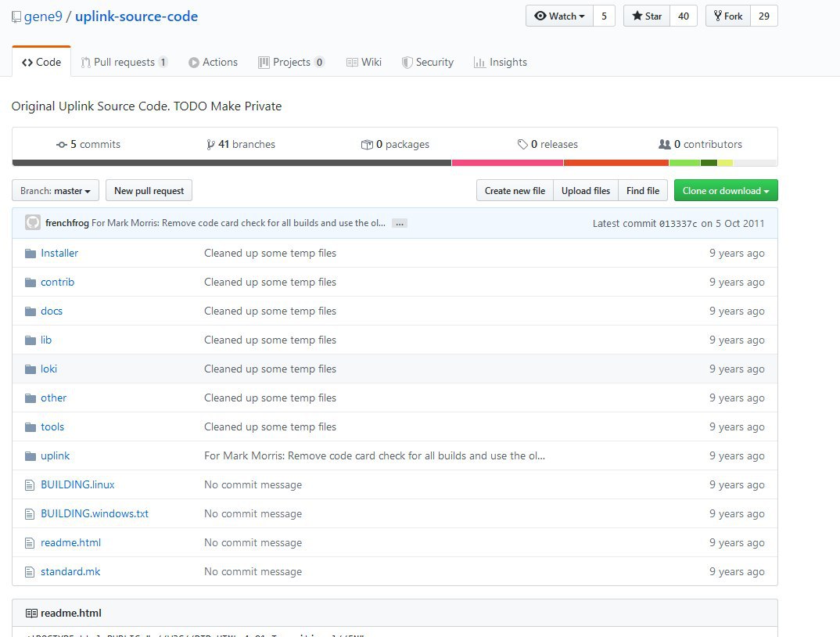Click the Insights graph icon
This screenshot has height=637, width=840.
[479, 63]
